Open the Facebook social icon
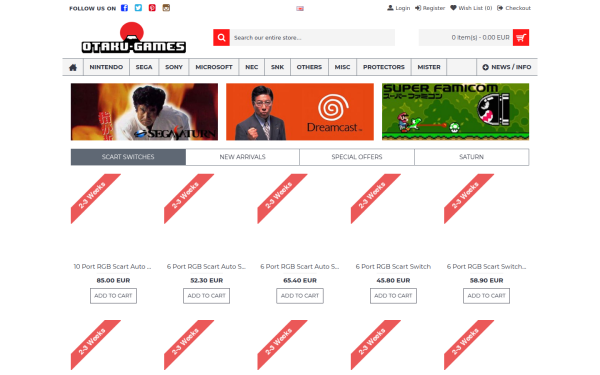The image size is (600, 375). (x=124, y=8)
